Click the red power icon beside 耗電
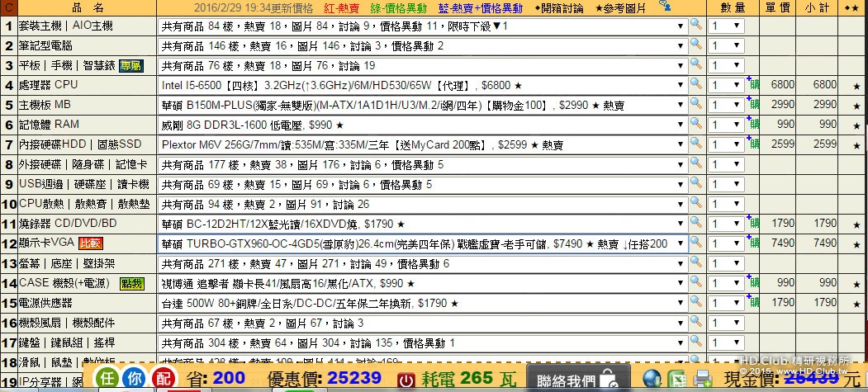Viewport: 868px width, 392px height. 407,380
